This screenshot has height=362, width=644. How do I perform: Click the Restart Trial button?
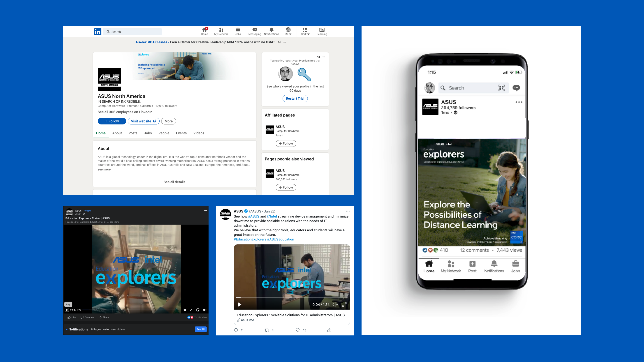tap(295, 98)
